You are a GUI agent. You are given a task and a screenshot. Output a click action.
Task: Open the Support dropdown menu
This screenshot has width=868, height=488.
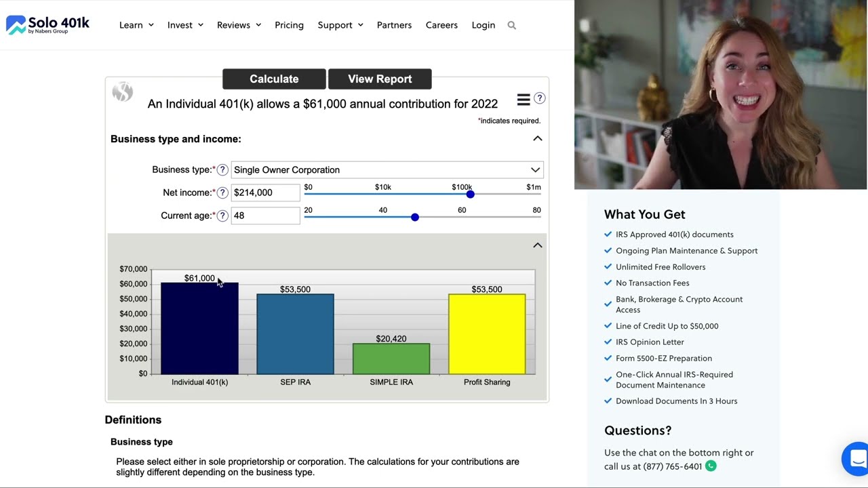point(340,25)
